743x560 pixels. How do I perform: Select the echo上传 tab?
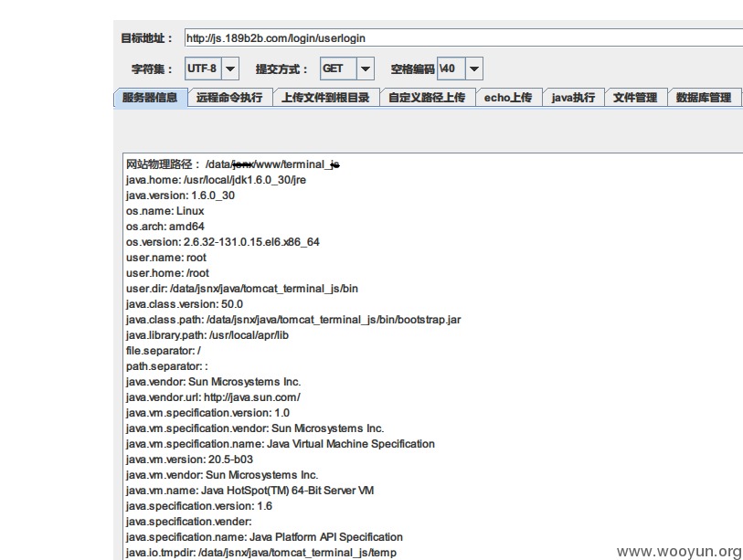(508, 98)
